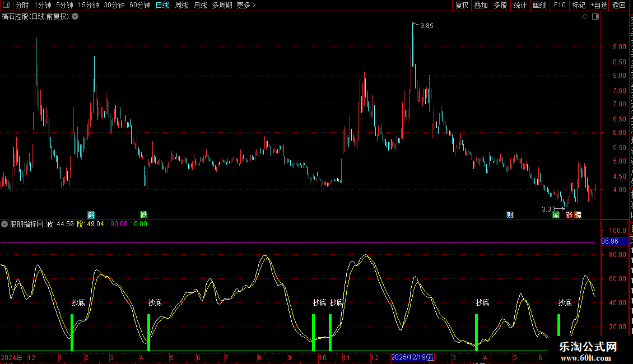Click the 统计 statistics button
The width and height of the screenshot is (633, 364).
point(519,5)
